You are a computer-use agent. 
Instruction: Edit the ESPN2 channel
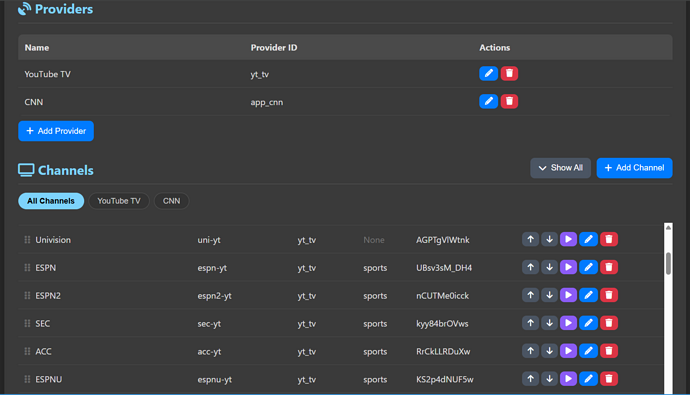tap(588, 295)
